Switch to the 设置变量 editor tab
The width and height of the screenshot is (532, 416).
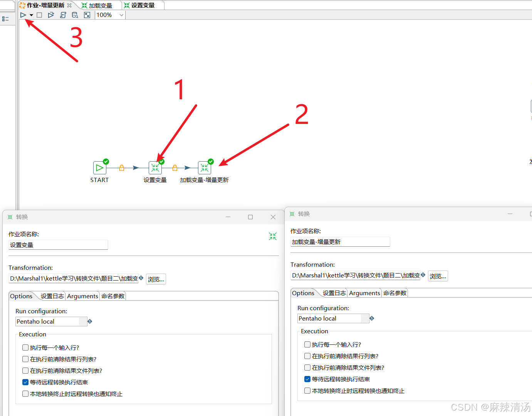[143, 5]
